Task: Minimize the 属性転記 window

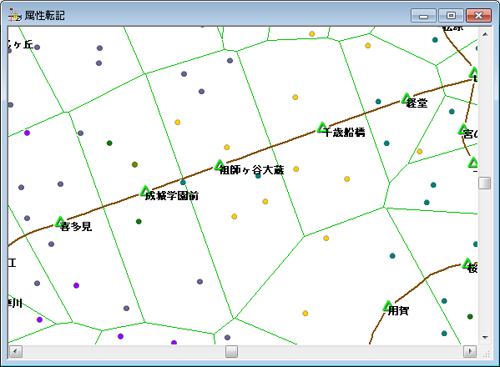Action: pos(423,16)
